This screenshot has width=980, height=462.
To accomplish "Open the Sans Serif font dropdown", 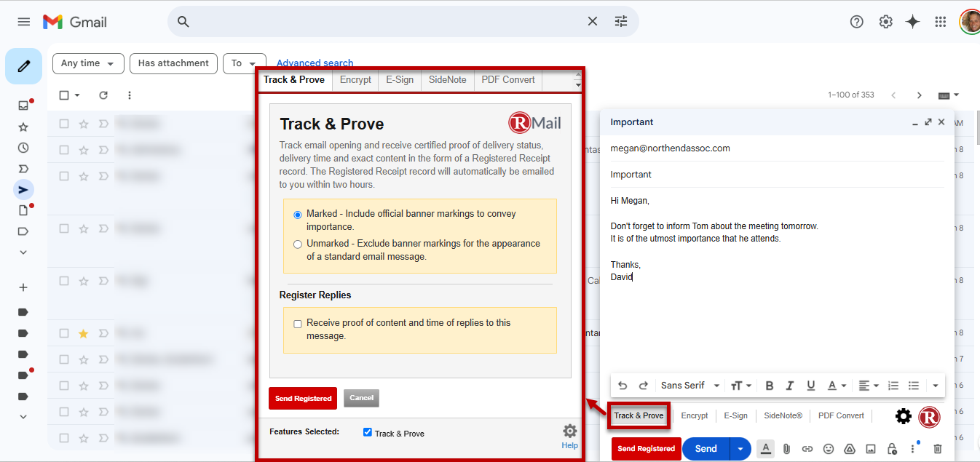I will click(689, 386).
